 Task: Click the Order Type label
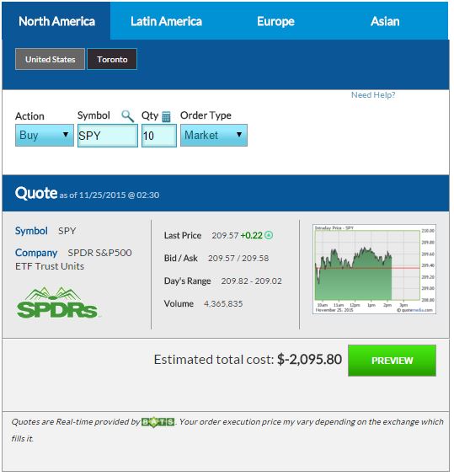click(206, 115)
